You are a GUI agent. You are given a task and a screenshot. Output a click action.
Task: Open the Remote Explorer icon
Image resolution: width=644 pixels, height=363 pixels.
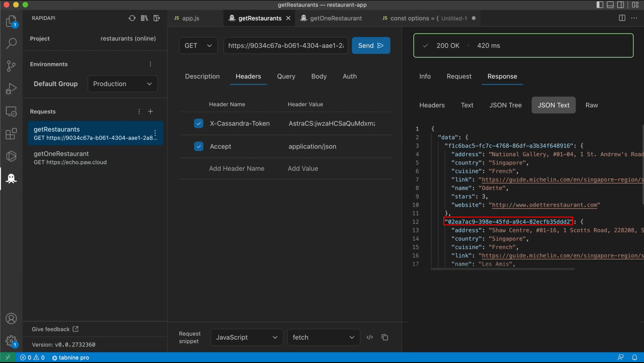pyautogui.click(x=11, y=111)
